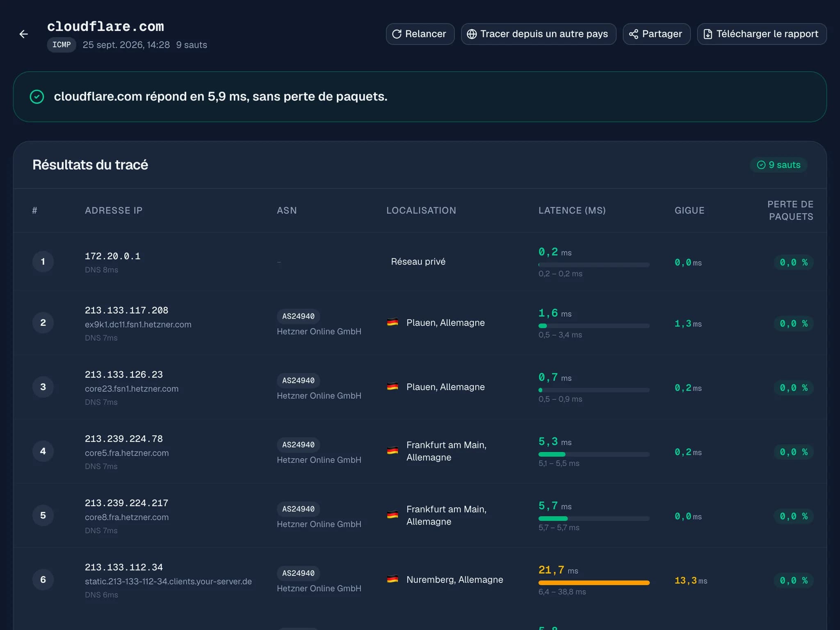
Task: Click hop number 1 circle
Action: point(43,262)
